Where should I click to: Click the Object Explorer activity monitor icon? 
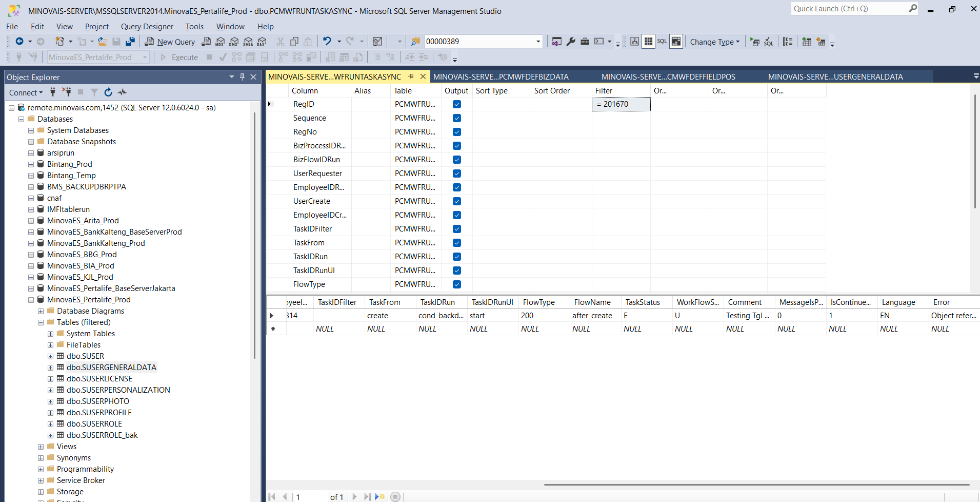pos(122,92)
